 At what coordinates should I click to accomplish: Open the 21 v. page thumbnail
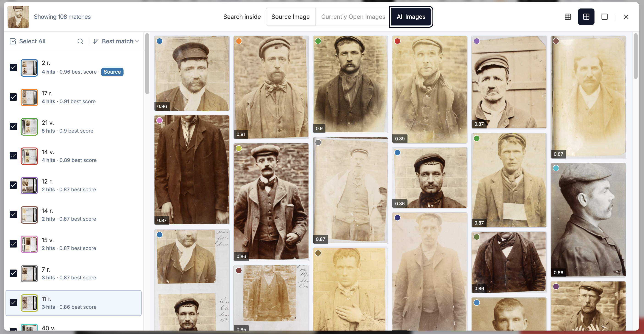click(29, 127)
